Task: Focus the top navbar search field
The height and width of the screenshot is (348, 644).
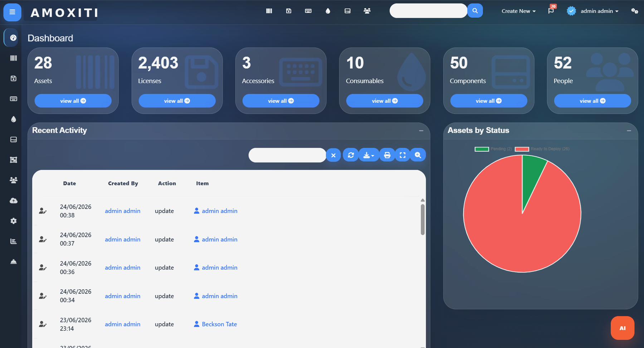Action: (428, 11)
